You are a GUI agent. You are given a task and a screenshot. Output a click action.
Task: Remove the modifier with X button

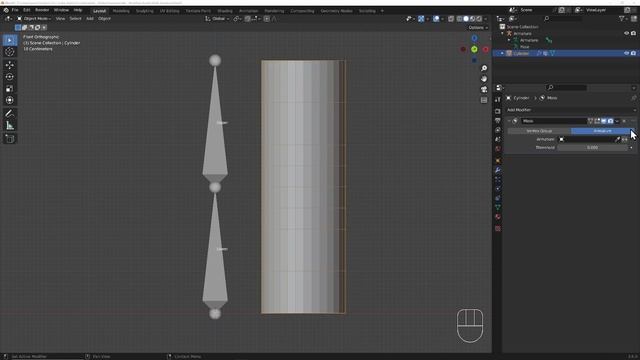pyautogui.click(x=624, y=121)
